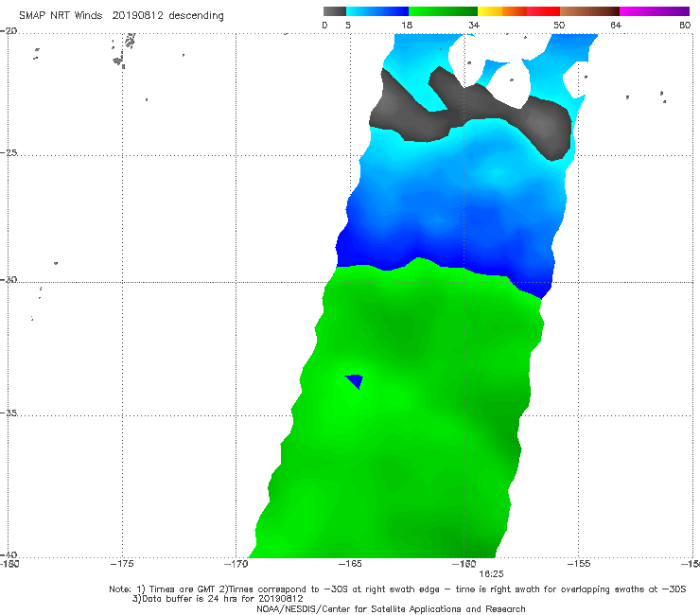
Task: Click the color bar label "34"
Action: [474, 25]
